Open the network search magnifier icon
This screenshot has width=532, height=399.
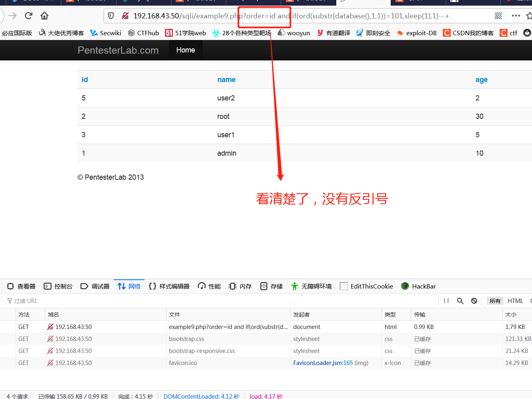click(460, 301)
